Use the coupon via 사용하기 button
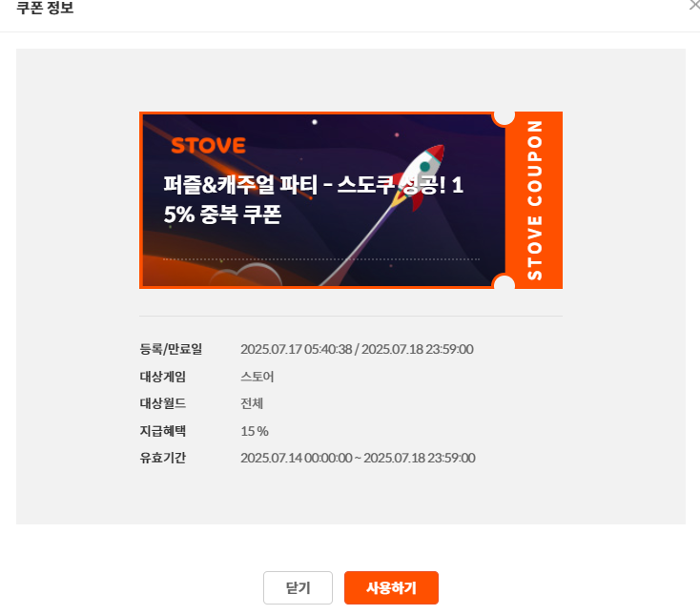Viewport: 700px width, 615px height. pos(391,587)
